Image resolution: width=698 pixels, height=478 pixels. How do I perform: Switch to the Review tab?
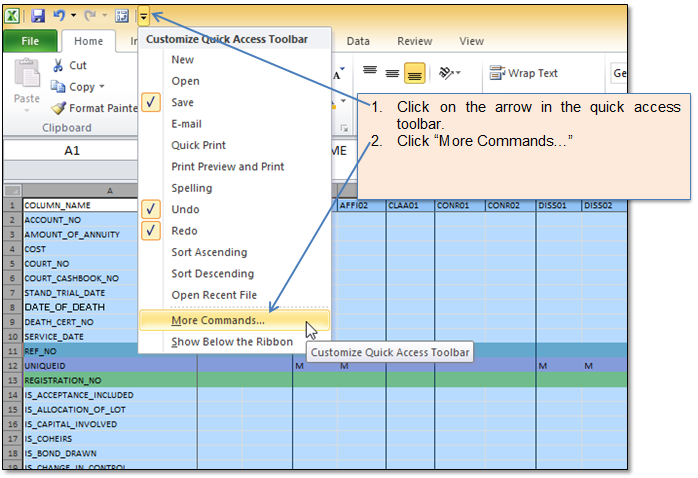(414, 41)
